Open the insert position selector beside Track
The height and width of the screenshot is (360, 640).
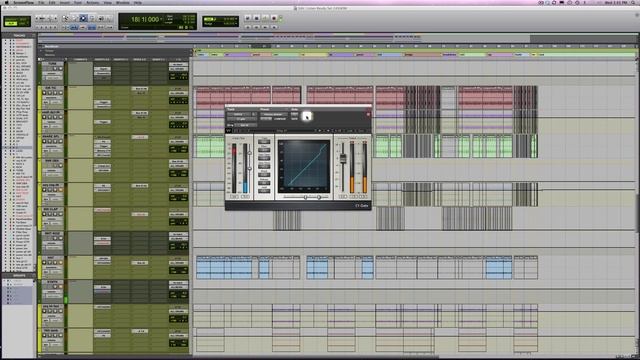254,114
